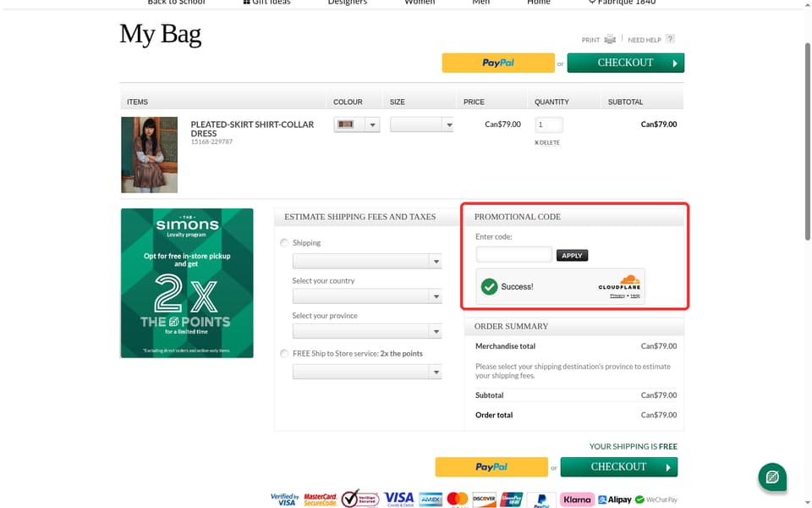812x508 pixels.
Task: Open the Home menu
Action: click(539, 2)
